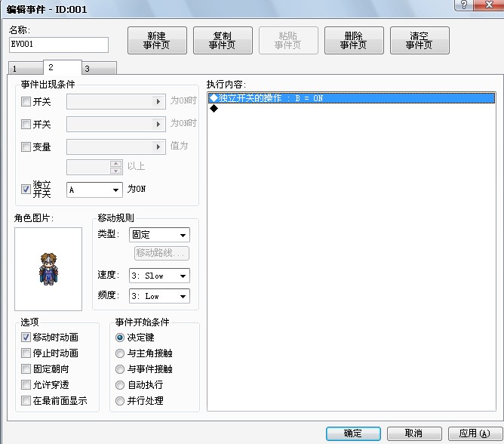Viewport: 504px width, 444px height.
Task: Select the 自动执行 trigger radio button
Action: tap(120, 385)
